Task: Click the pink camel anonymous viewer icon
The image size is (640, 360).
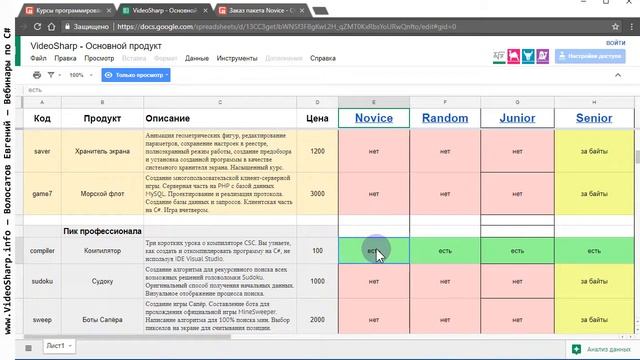Action: click(513, 56)
